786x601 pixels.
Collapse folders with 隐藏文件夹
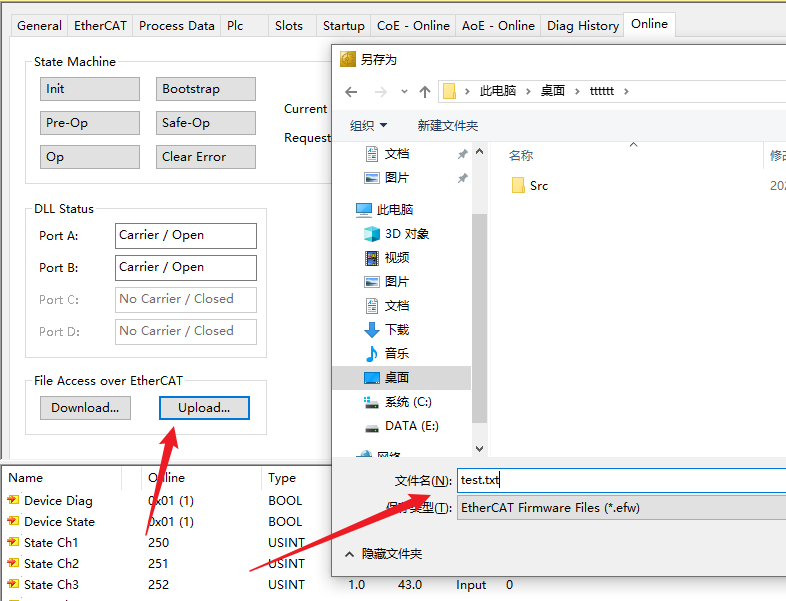click(383, 554)
